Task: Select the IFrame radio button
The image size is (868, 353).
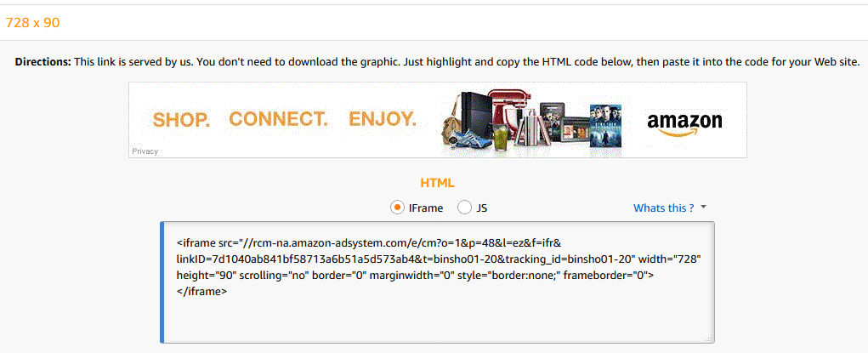Action: (396, 208)
